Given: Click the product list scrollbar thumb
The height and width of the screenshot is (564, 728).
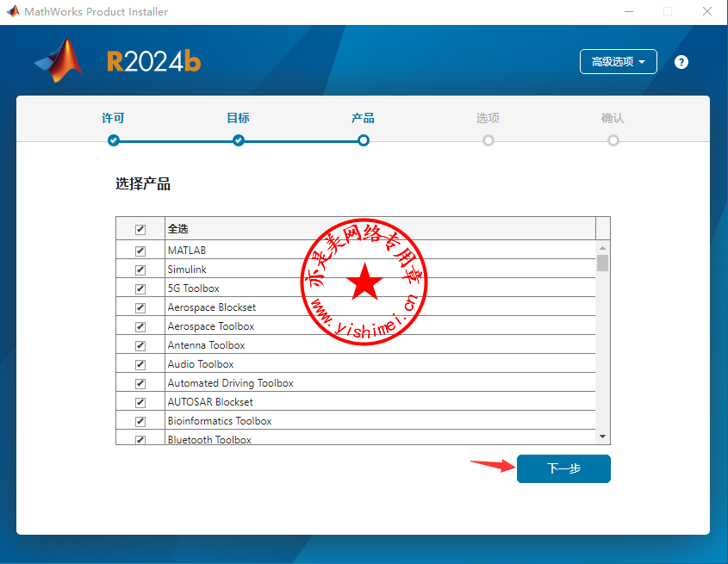Looking at the screenshot, I should click(x=602, y=263).
